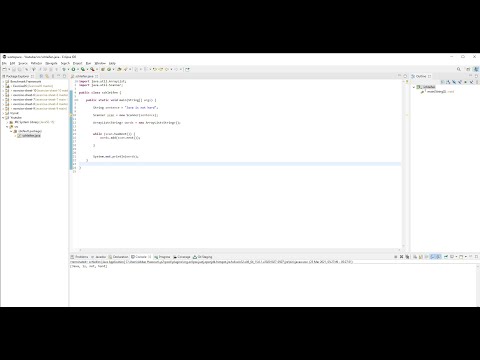The height and width of the screenshot is (360, 480).
Task: Open the Refactor menu
Action: [36, 63]
